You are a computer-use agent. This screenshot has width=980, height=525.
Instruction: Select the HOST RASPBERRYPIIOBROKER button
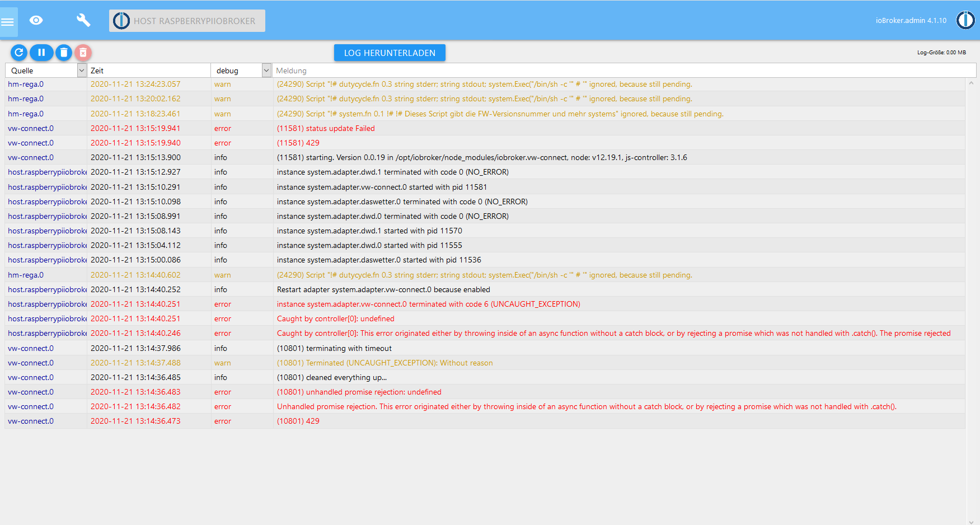point(187,21)
